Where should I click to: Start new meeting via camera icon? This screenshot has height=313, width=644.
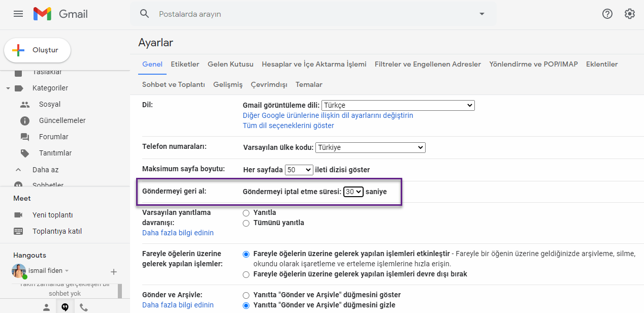18,215
